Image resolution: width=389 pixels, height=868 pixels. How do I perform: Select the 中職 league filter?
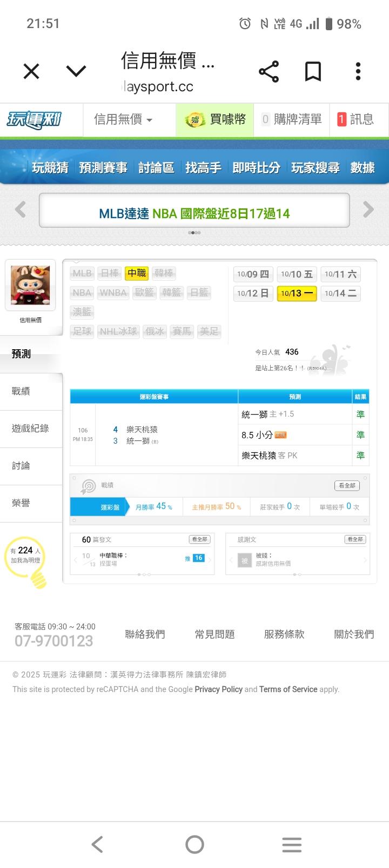pos(137,273)
